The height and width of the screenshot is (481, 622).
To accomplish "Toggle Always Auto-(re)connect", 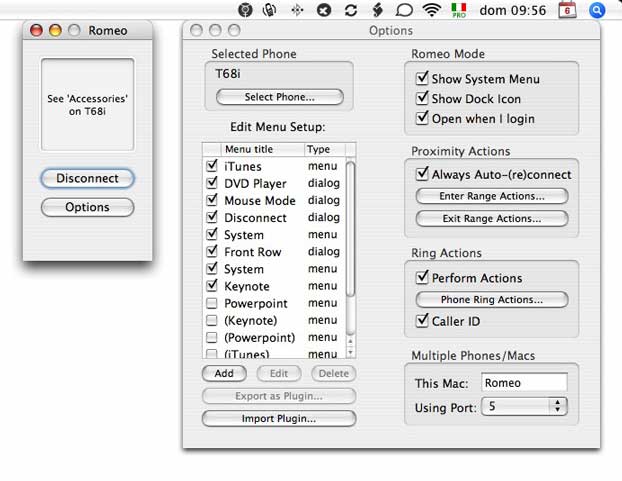I will [x=422, y=174].
